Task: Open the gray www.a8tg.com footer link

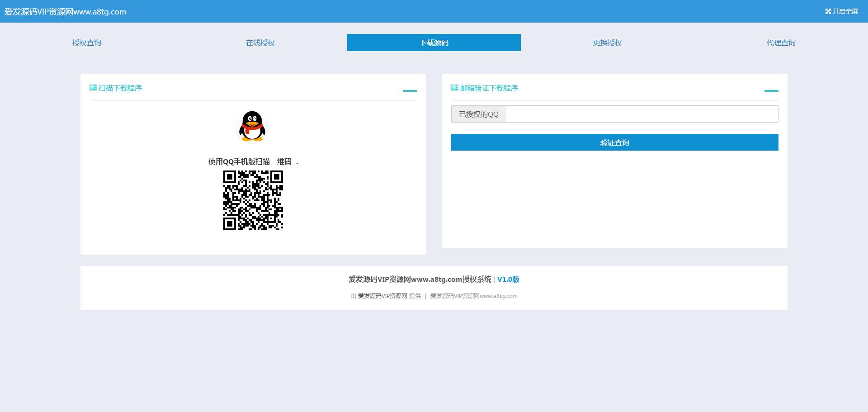Action: 474,296
